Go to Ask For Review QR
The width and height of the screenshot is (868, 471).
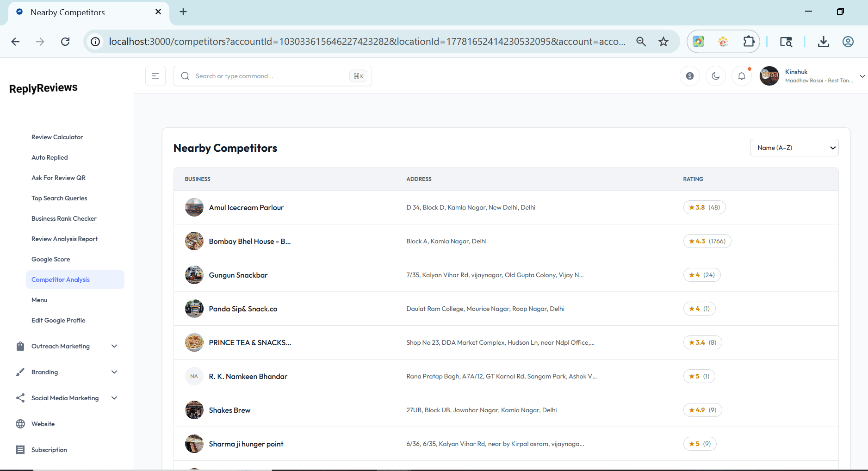click(58, 178)
